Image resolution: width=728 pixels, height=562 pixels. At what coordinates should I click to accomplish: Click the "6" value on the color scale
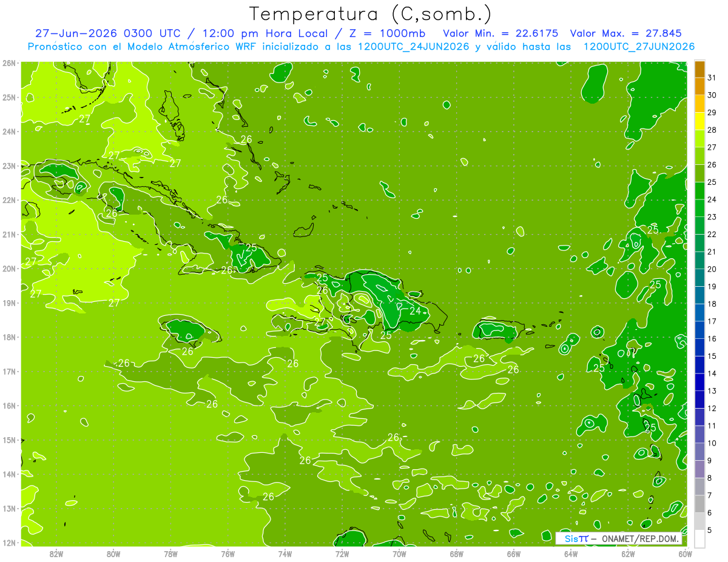[x=710, y=513]
